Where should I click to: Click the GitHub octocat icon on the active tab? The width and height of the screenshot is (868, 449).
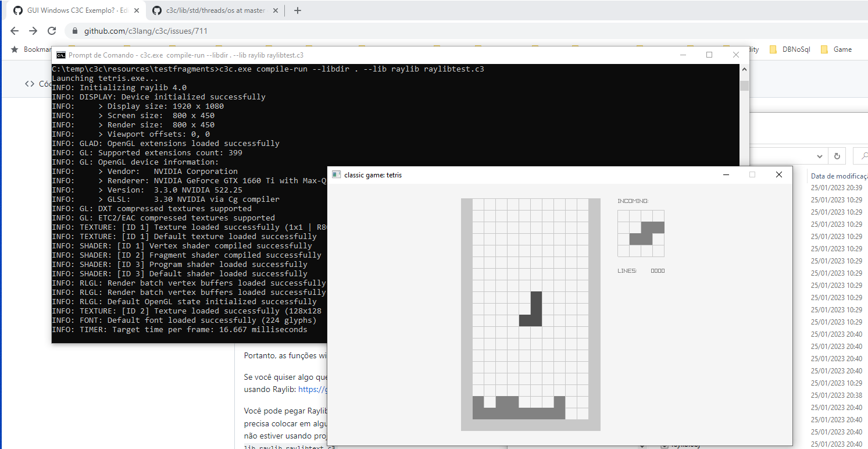(x=18, y=10)
